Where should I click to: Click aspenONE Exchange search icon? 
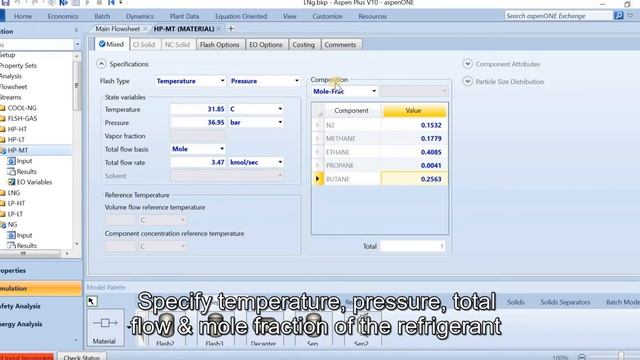[x=619, y=16]
